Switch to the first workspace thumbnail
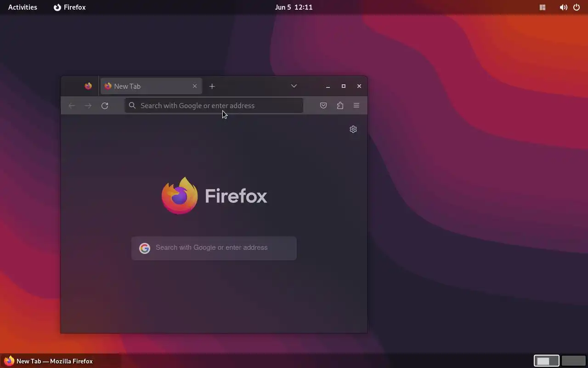The width and height of the screenshot is (588, 368). pyautogui.click(x=546, y=361)
